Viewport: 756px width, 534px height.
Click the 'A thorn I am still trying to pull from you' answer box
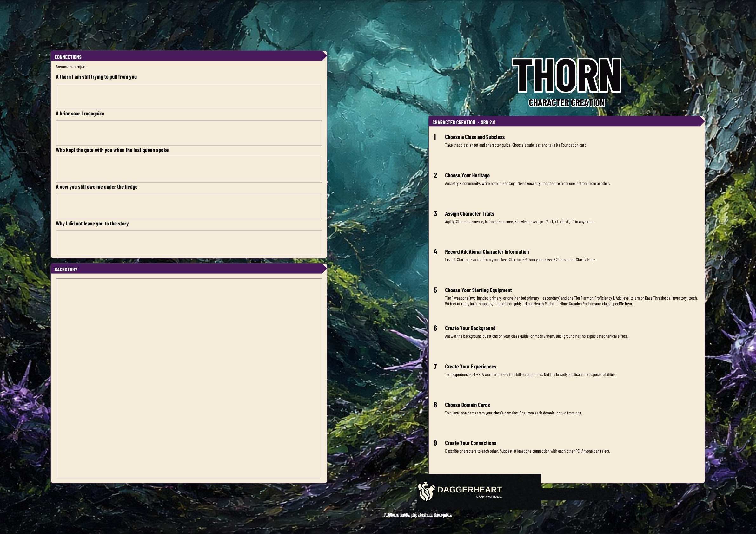[189, 96]
